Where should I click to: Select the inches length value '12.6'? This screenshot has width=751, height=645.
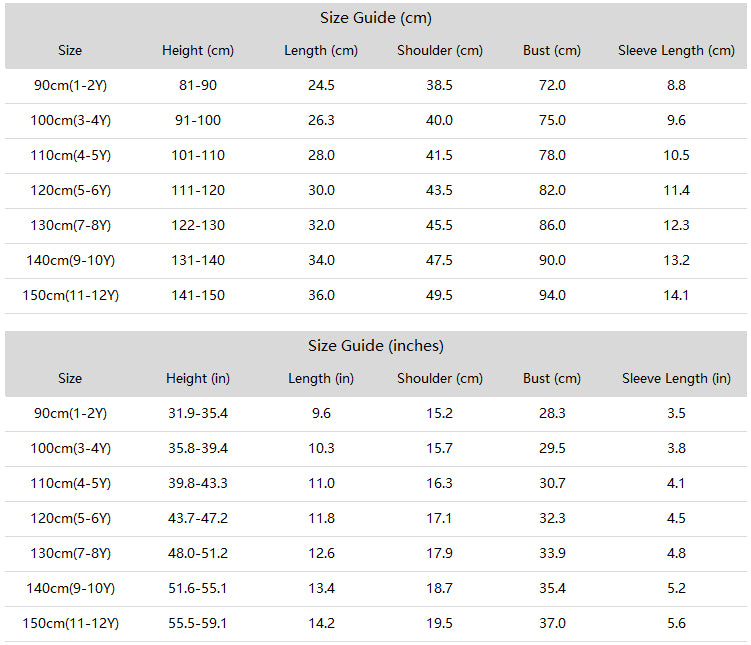pos(321,554)
